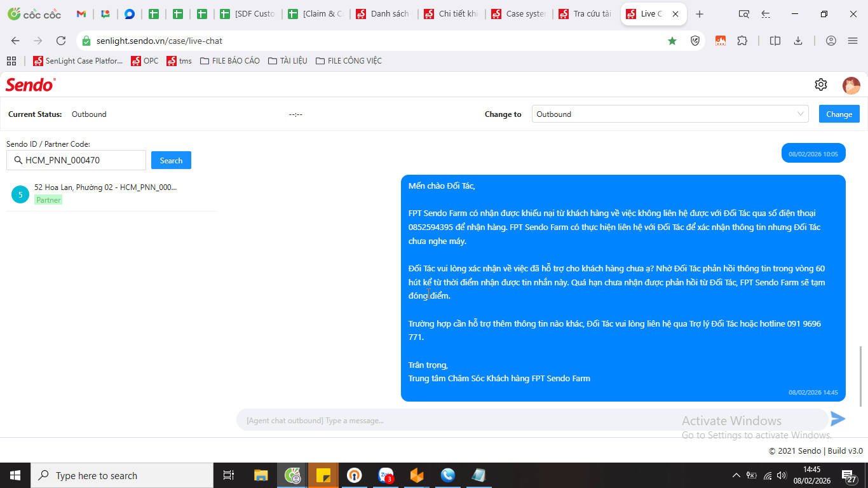The height and width of the screenshot is (488, 868).
Task: Click the 08/02/2026 14:45 message timestamp
Action: [813, 393]
